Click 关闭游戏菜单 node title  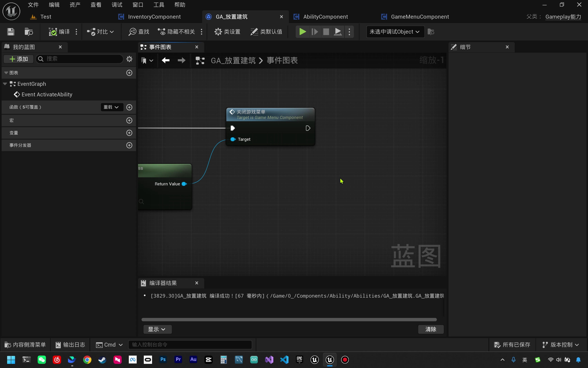251,112
